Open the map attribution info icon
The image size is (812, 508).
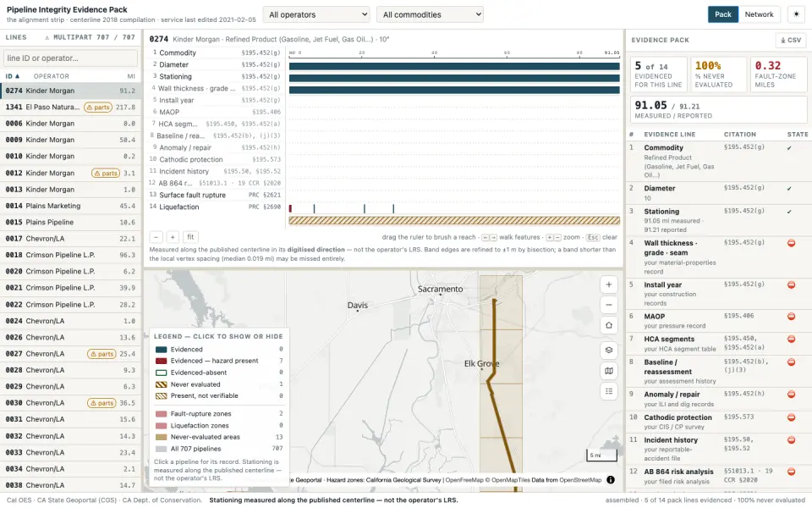coord(611,480)
